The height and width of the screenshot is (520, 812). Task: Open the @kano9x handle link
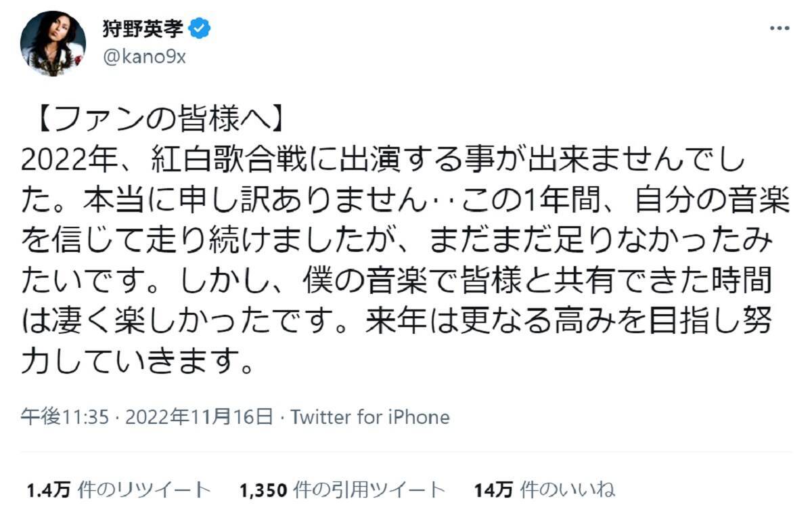[143, 58]
